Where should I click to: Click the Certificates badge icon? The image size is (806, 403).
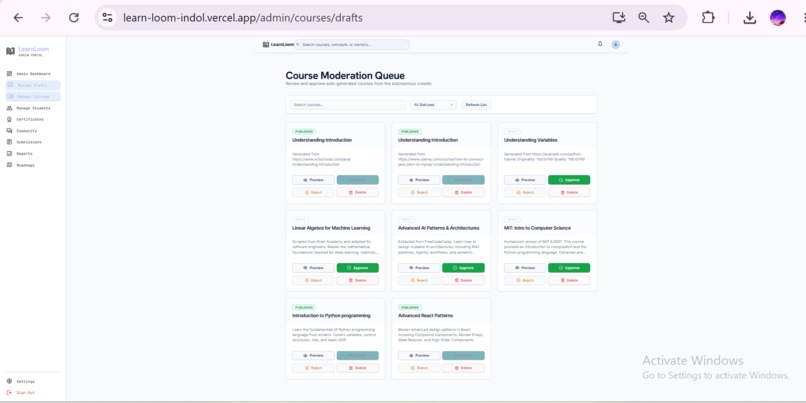tap(9, 119)
